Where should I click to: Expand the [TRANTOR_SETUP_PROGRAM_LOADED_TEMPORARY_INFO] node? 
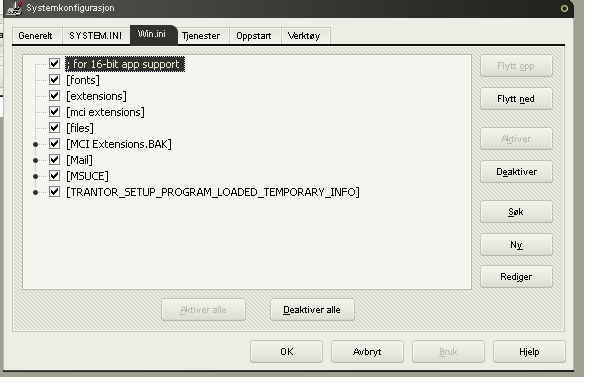[35, 192]
